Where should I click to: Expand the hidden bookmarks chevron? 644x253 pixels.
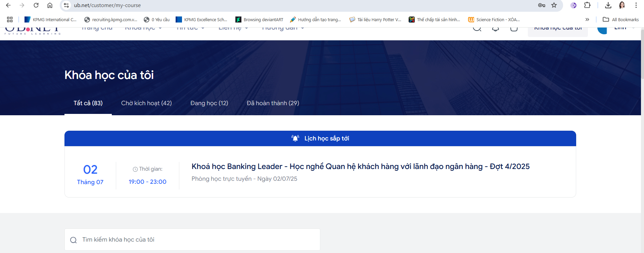587,19
